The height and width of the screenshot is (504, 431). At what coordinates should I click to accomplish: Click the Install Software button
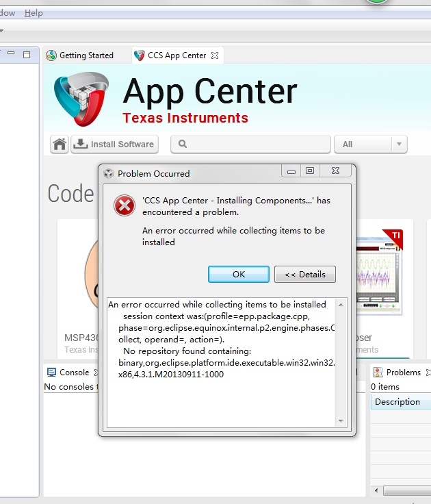click(x=115, y=144)
